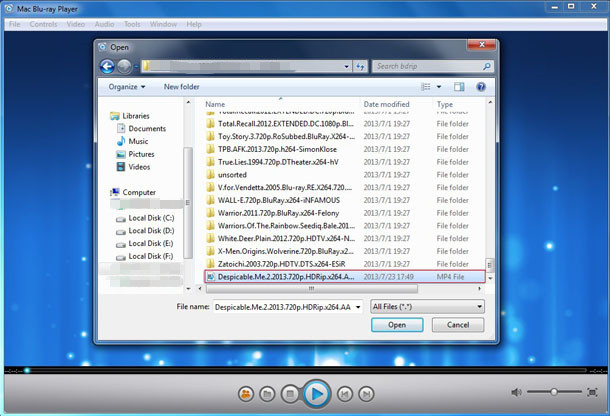Start playback with the large Play button

[x=317, y=394]
